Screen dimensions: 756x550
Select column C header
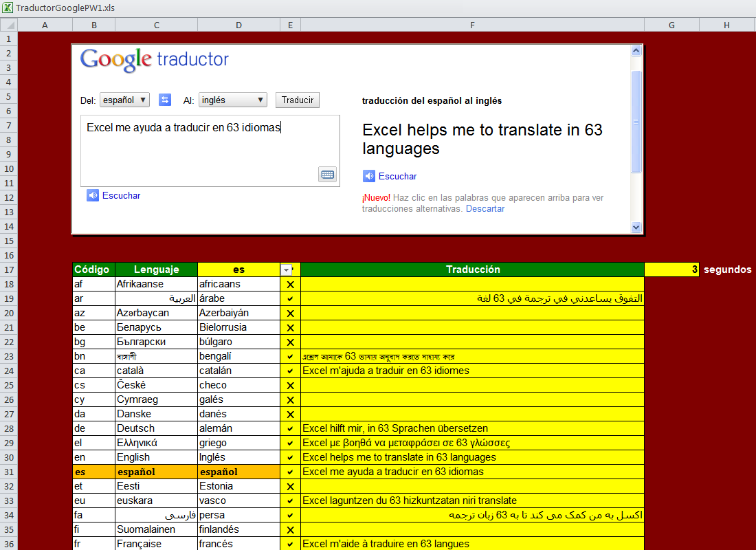[157, 25]
